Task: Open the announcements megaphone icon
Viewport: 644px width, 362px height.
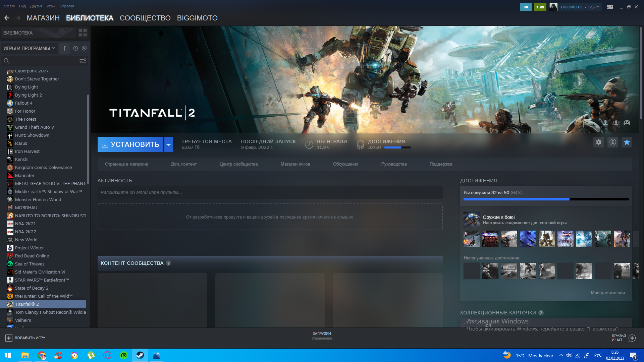Action: 526,7
